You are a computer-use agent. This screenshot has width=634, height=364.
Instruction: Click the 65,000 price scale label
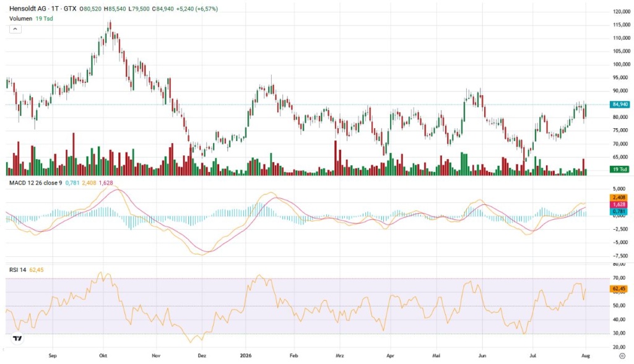tap(622, 157)
